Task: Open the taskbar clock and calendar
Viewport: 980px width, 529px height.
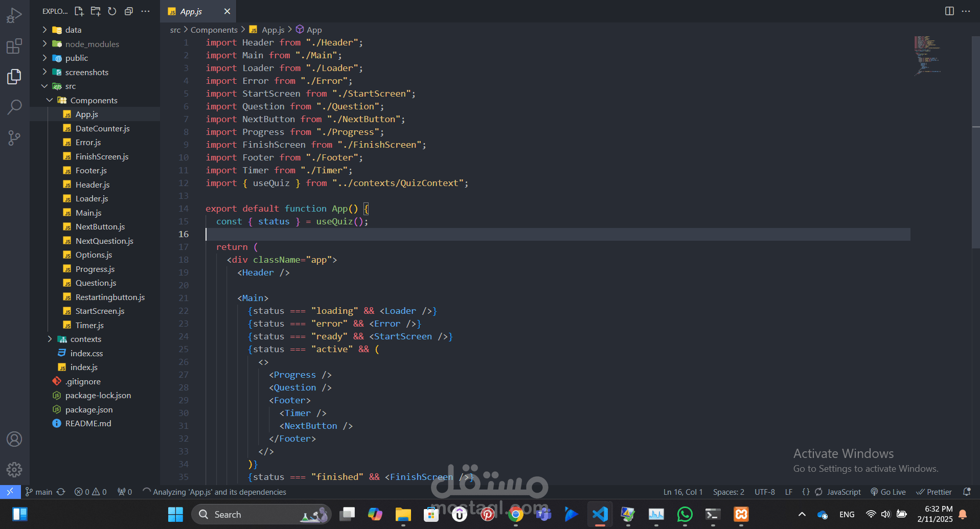Action: click(935, 514)
